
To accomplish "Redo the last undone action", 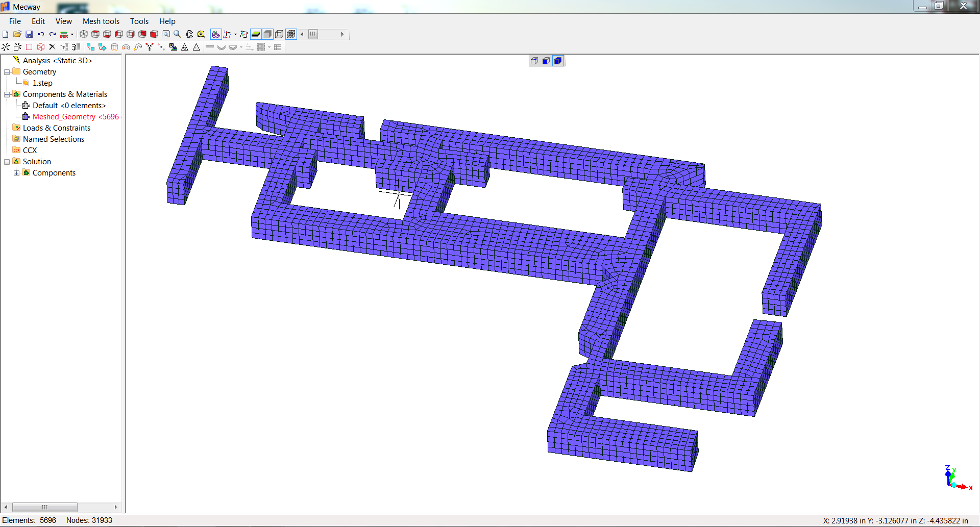I will click(x=53, y=34).
